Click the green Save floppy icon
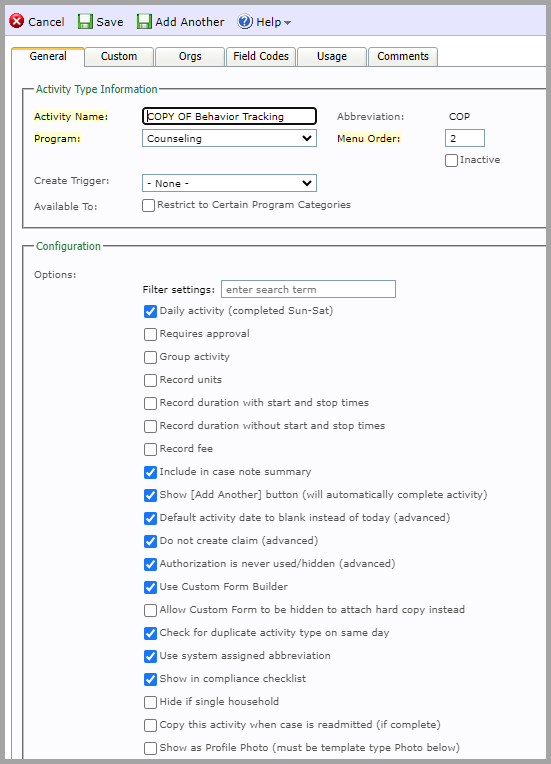This screenshot has height=764, width=551. [x=85, y=21]
